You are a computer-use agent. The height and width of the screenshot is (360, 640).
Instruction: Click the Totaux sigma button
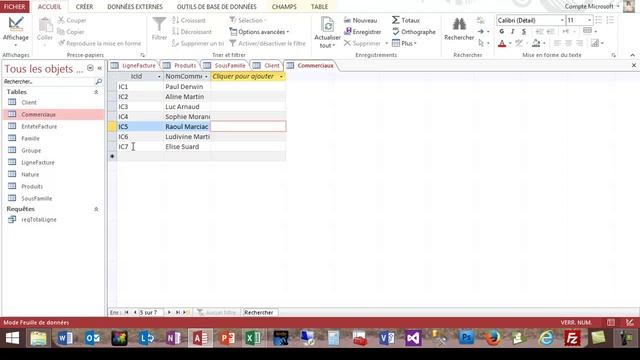click(x=406, y=20)
